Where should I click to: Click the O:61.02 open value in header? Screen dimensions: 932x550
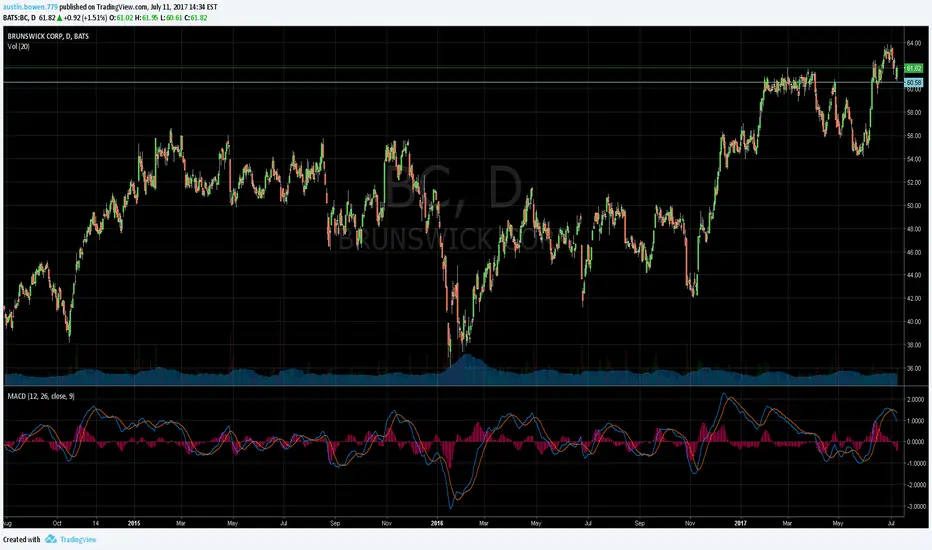(x=121, y=18)
